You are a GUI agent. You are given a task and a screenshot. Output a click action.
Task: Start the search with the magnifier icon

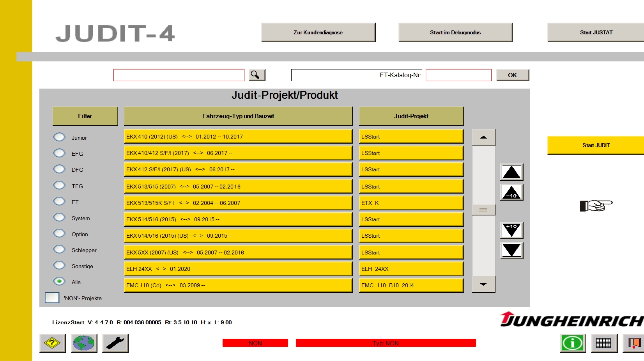coord(256,75)
